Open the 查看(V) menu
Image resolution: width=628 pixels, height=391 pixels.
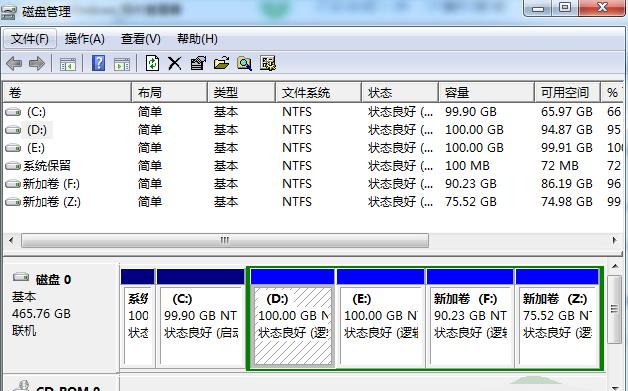[x=141, y=39]
